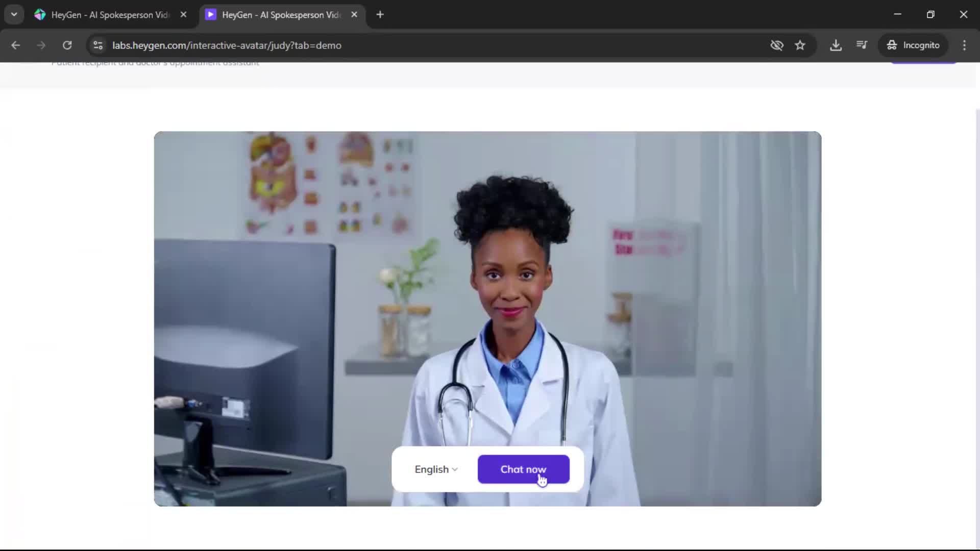Open the Downloads icon
The image size is (980, 551).
pyautogui.click(x=836, y=45)
